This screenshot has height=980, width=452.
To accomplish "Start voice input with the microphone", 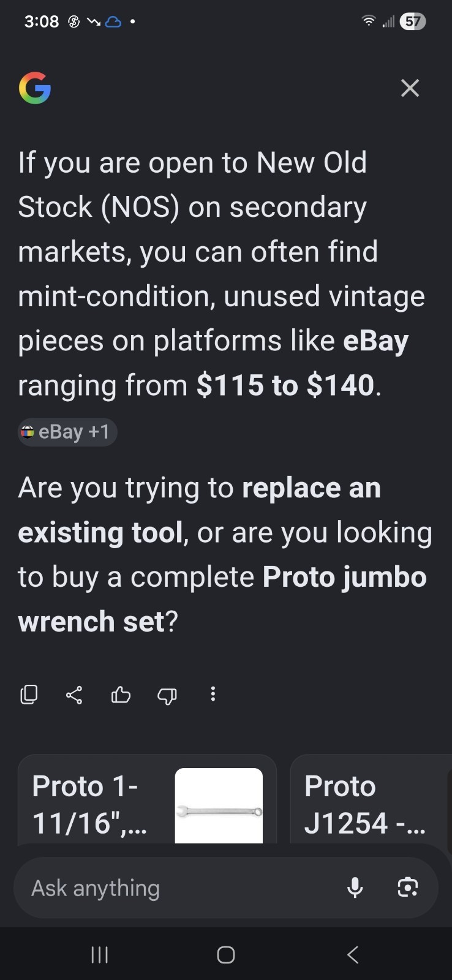I will pyautogui.click(x=355, y=887).
